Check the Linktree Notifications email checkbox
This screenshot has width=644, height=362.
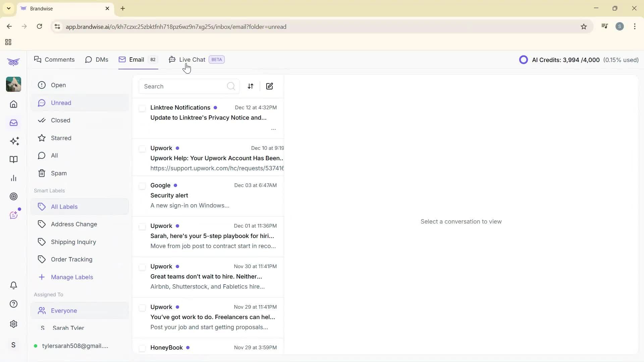click(142, 108)
